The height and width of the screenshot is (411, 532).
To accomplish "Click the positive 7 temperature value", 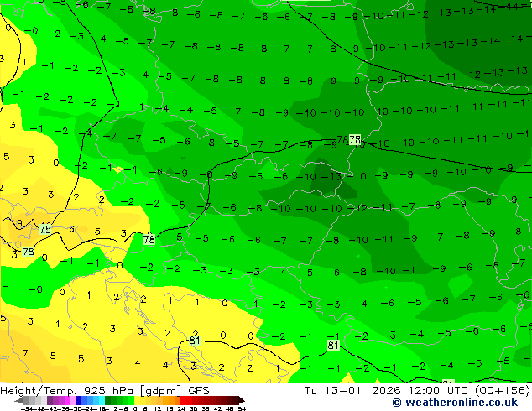I will (25, 353).
